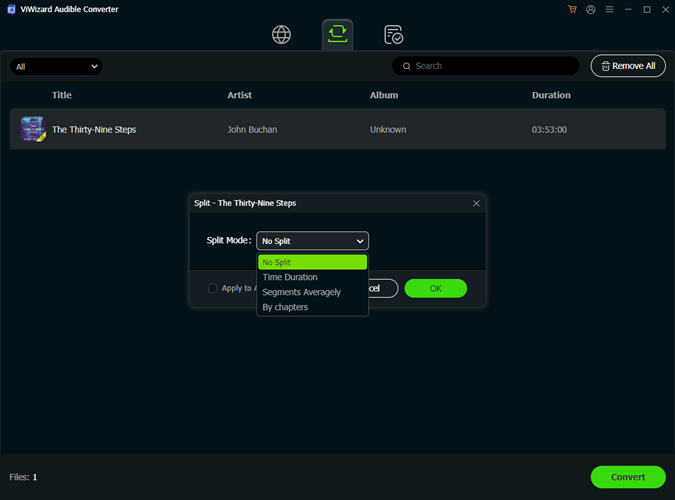Open the user account icon
This screenshot has width=675, height=500.
point(591,9)
